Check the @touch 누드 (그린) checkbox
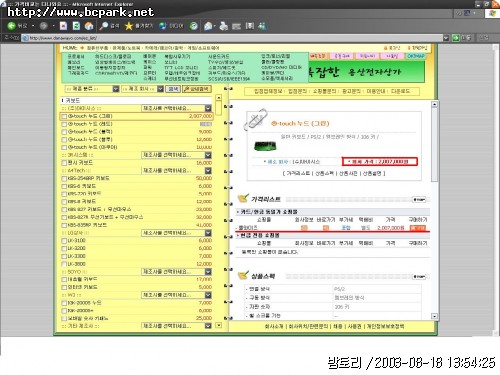This screenshot has width=500, height=375. coord(64,116)
